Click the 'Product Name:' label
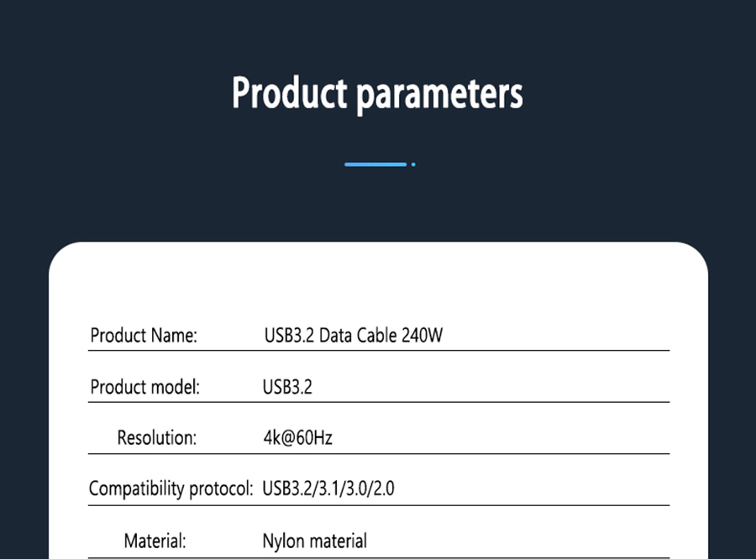Viewport: 756px width, 559px height. tap(144, 336)
